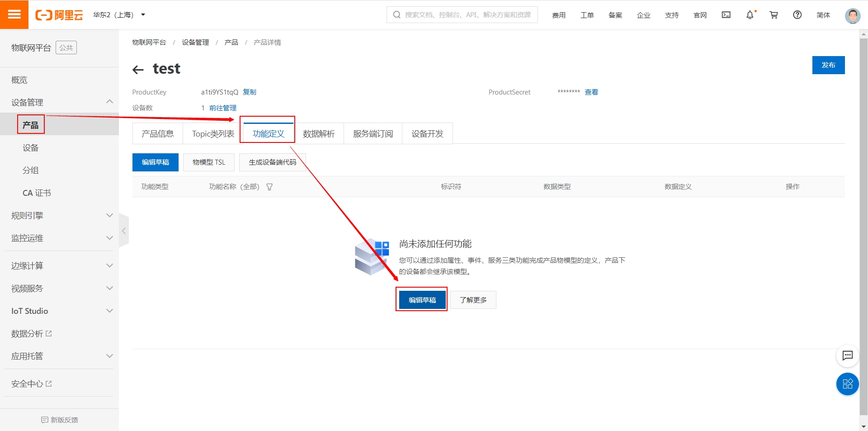Click the 发布 button

[828, 65]
